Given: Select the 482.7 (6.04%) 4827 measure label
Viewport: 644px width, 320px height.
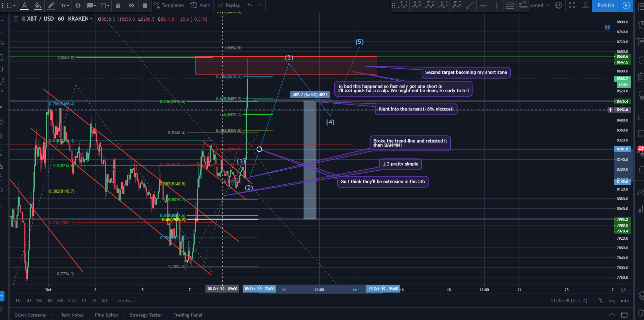Looking at the screenshot, I should pyautogui.click(x=310, y=95).
